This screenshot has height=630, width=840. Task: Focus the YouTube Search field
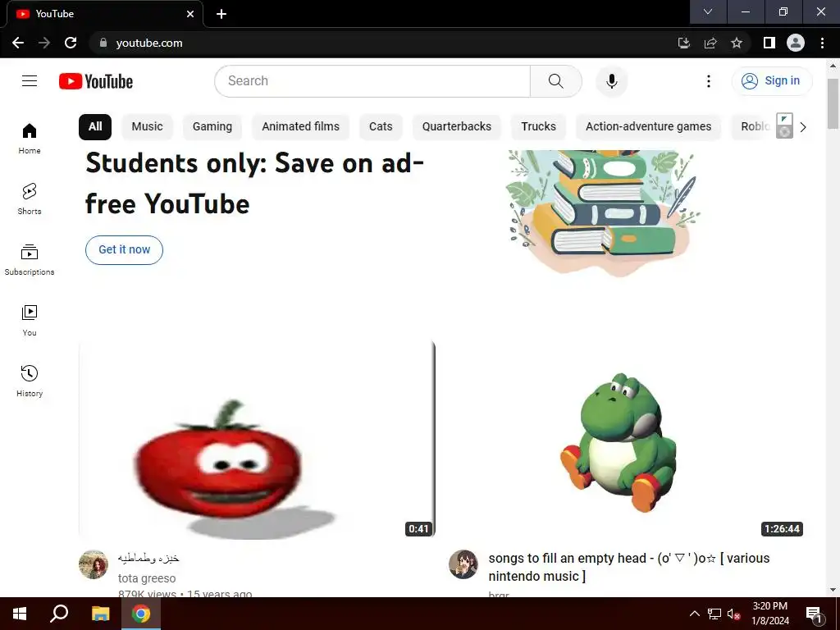point(372,81)
